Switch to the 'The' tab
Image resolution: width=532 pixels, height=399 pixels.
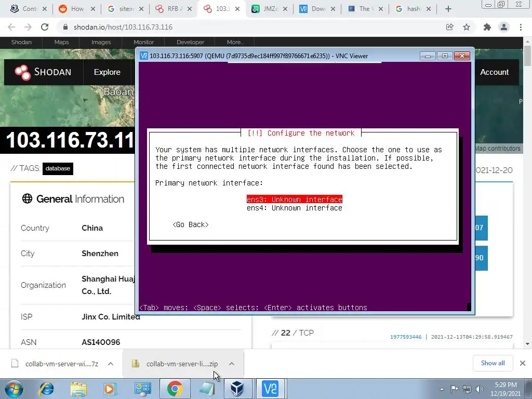pyautogui.click(x=365, y=9)
